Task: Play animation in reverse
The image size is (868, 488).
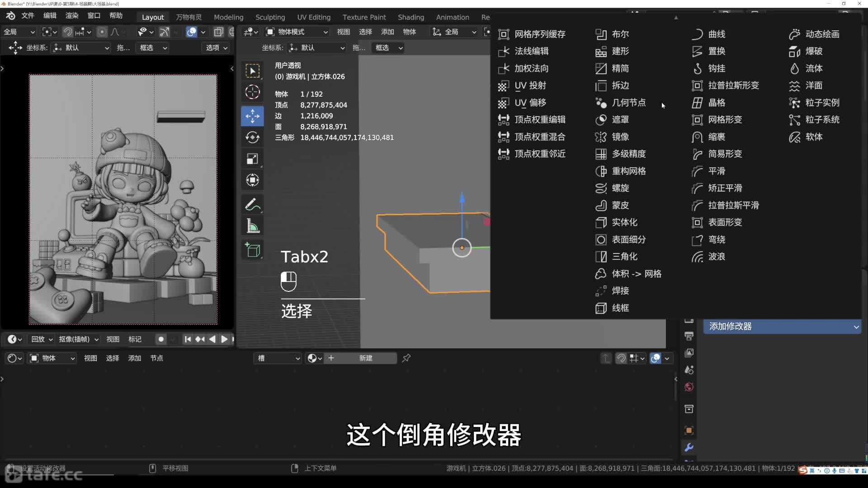Action: click(212, 339)
